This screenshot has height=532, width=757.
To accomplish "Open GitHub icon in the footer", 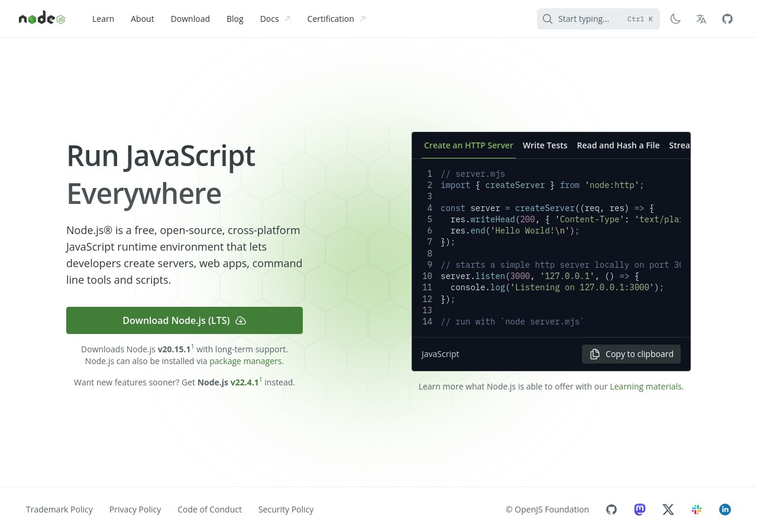I will (x=612, y=510).
